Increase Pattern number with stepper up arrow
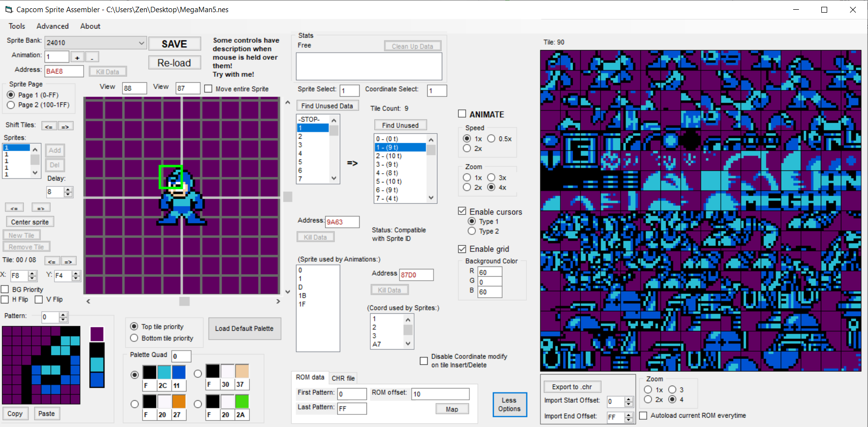This screenshot has height=427, width=868. point(63,315)
